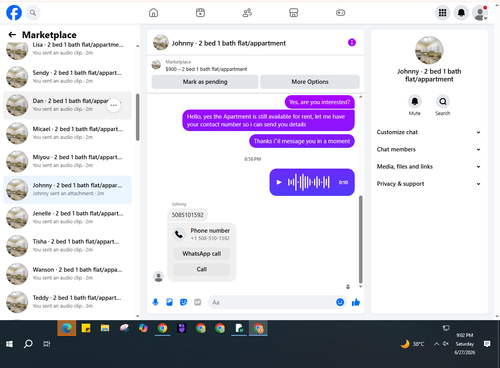Open Wanson conversation in list
This screenshot has height=368, width=500.
pos(67,274)
